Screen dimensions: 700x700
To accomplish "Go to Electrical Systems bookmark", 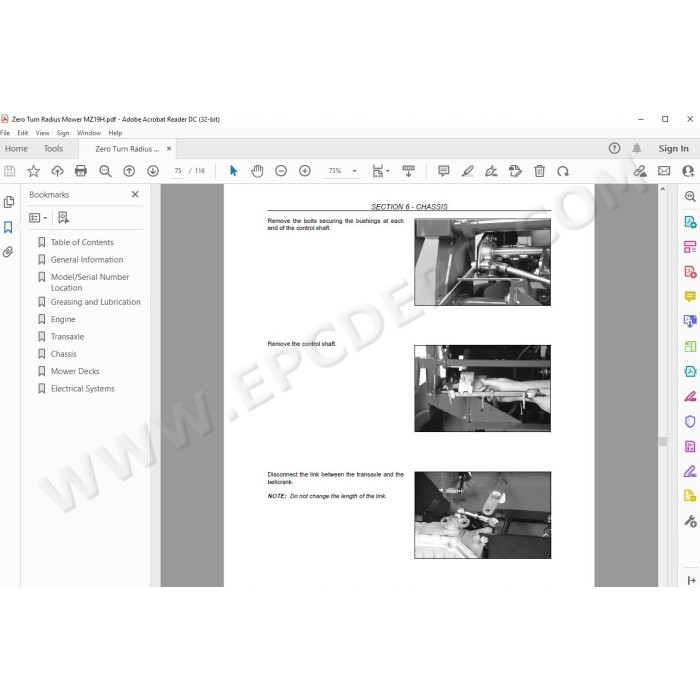I will (82, 389).
